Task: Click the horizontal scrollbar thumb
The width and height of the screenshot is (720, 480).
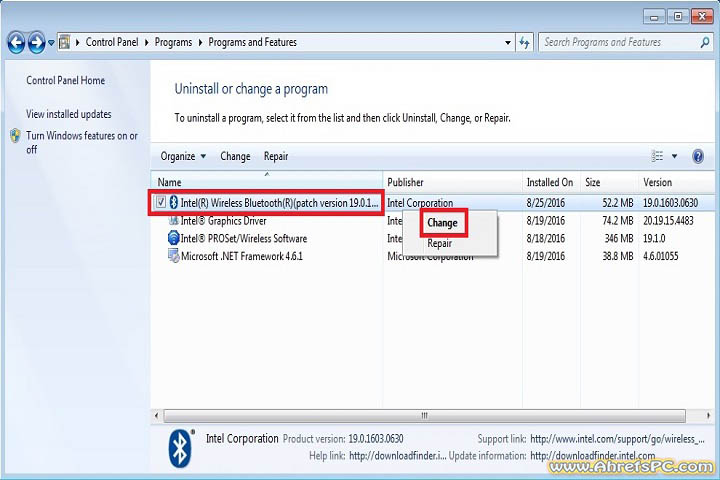Action: pos(424,416)
